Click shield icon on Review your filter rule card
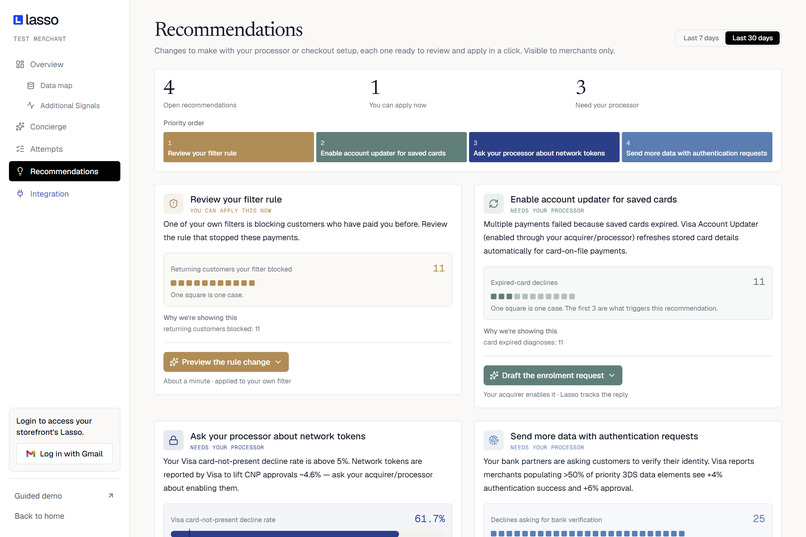The height and width of the screenshot is (537, 806). pos(173,204)
